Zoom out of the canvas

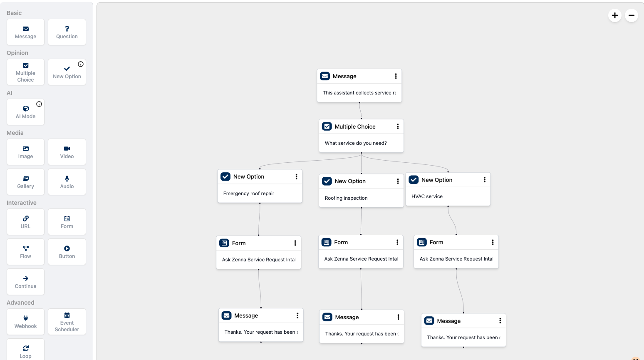pos(631,15)
